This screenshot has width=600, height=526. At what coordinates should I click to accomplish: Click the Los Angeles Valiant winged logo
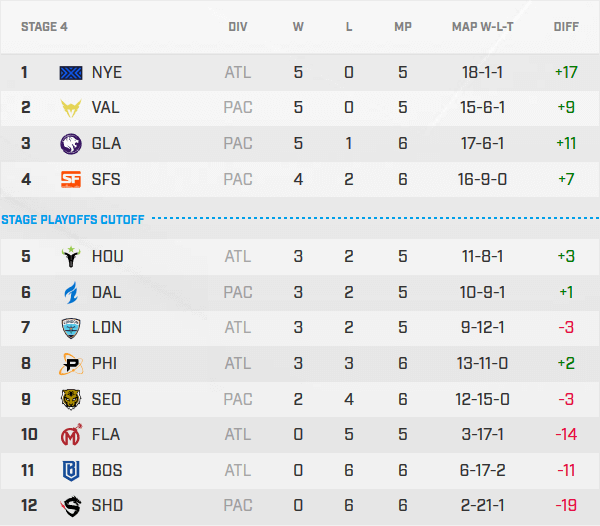coord(72,108)
